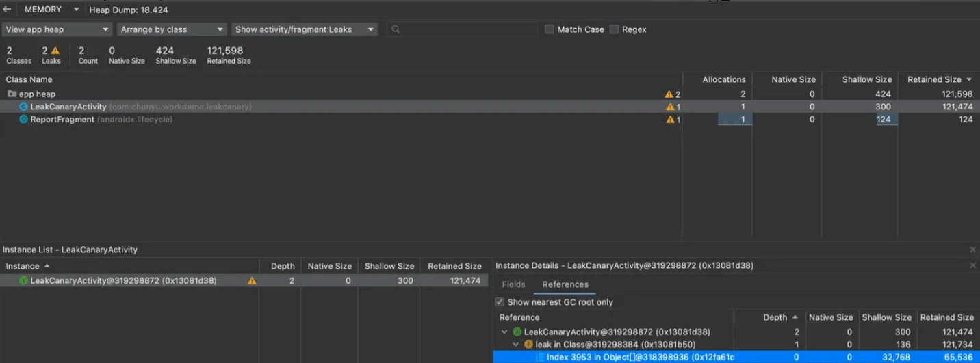Image resolution: width=980 pixels, height=363 pixels.
Task: Select the ReportFragment class row
Action: (490, 119)
